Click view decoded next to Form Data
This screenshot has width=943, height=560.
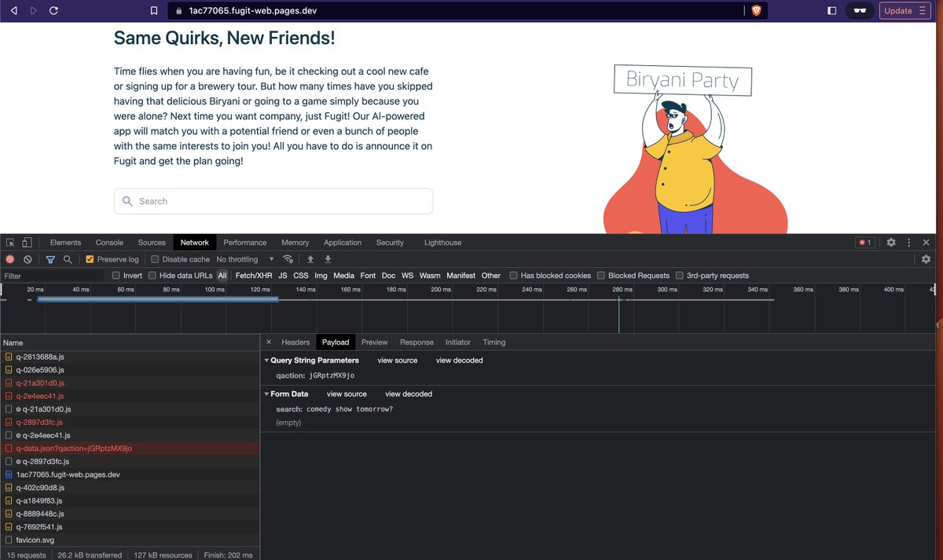point(409,394)
